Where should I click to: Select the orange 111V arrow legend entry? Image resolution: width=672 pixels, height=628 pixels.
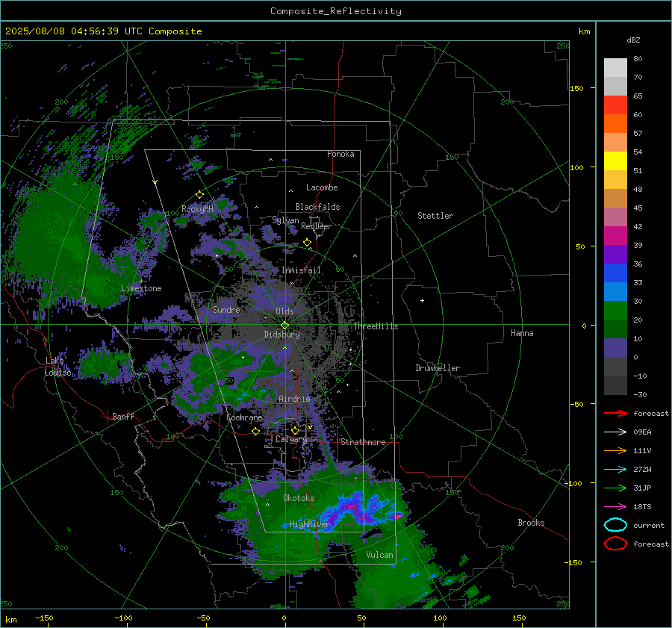point(615,450)
